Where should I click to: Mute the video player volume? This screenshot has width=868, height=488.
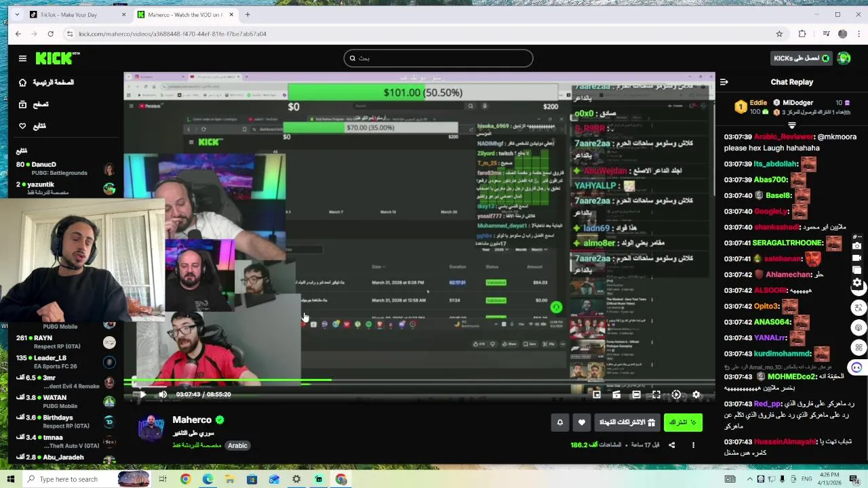(163, 394)
